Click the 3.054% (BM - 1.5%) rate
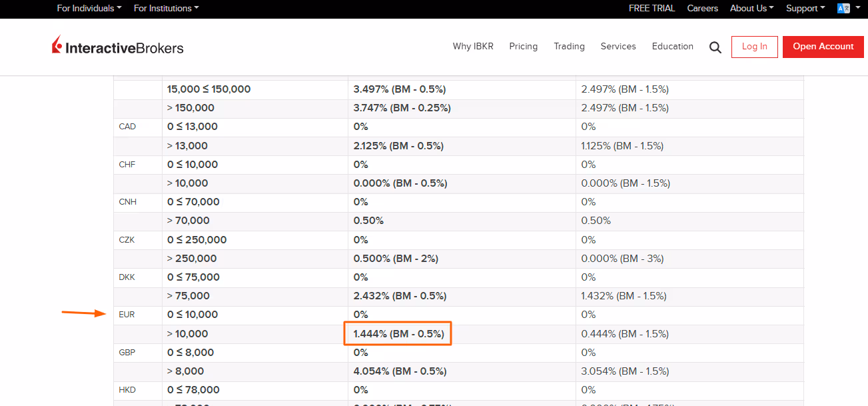 click(x=625, y=371)
